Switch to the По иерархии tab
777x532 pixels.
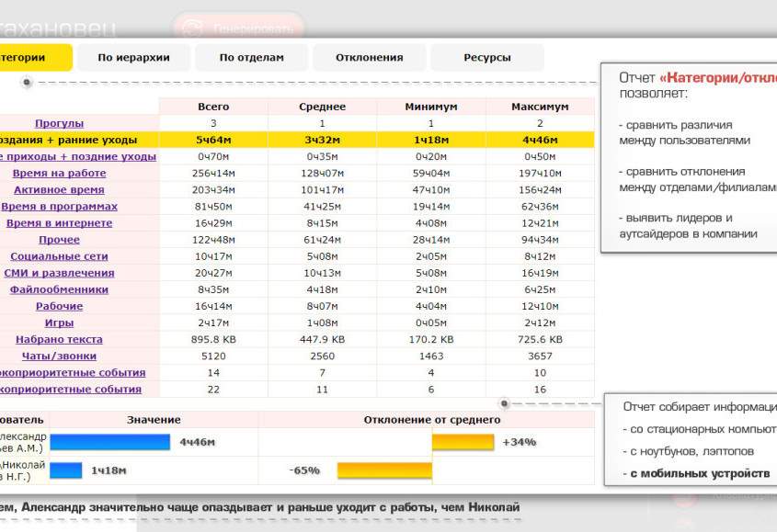(x=133, y=58)
